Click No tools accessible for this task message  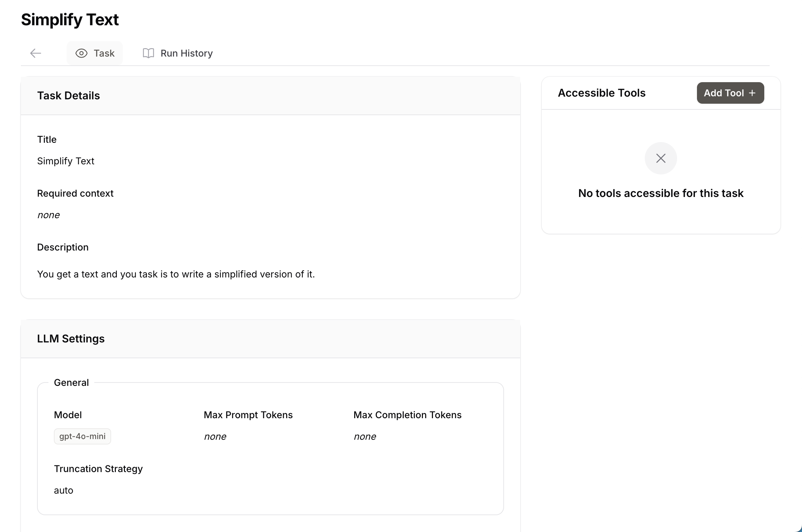click(x=661, y=193)
